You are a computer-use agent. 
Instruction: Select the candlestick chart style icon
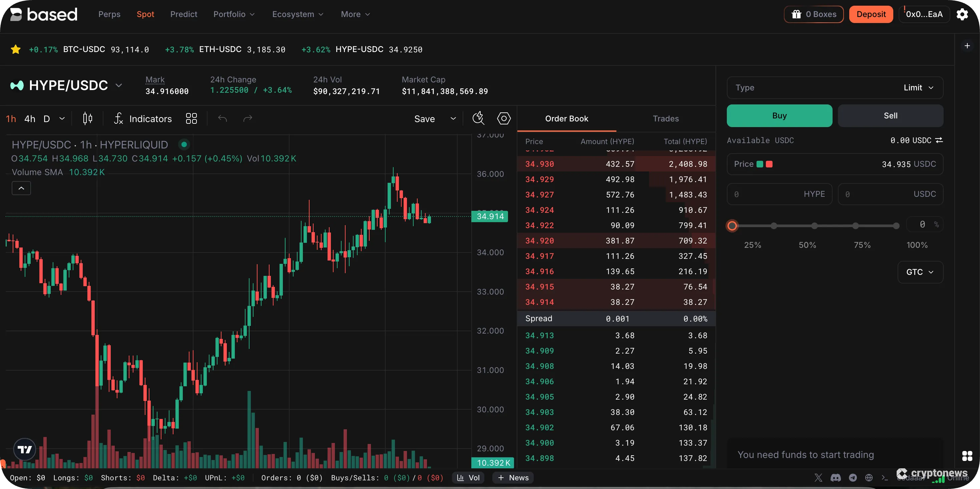point(87,118)
